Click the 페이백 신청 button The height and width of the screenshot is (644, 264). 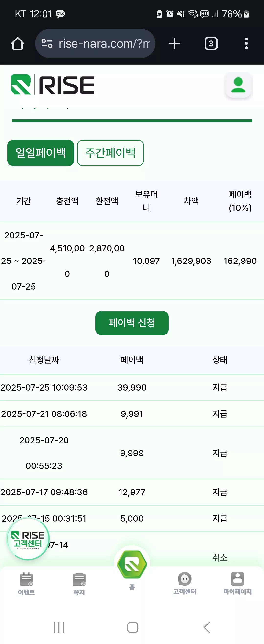click(x=132, y=323)
